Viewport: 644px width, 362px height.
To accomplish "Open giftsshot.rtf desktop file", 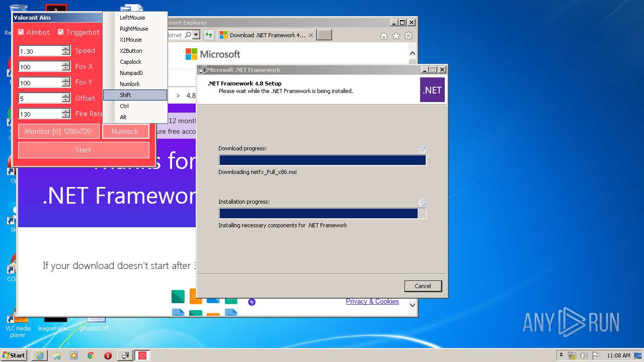I will point(94,324).
